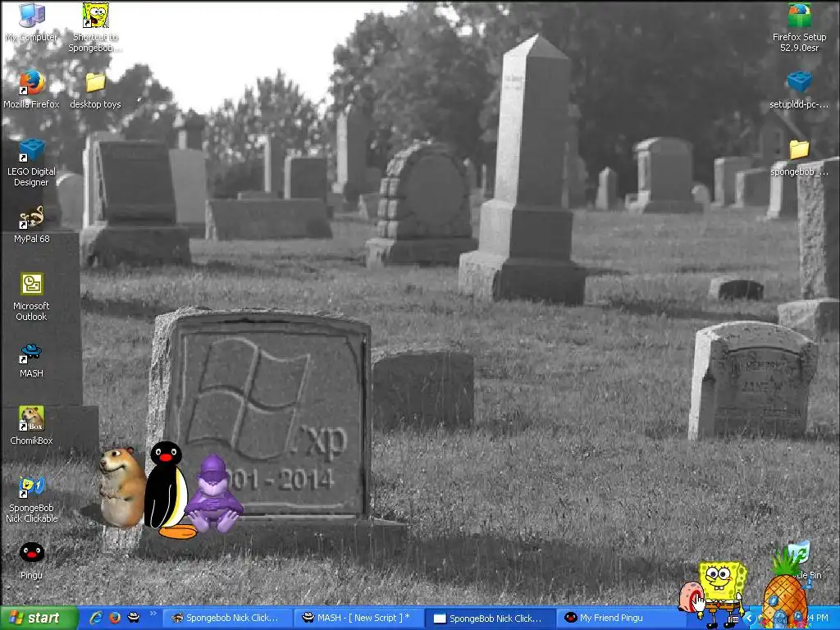The width and height of the screenshot is (840, 630).
Task: Open the Pingu desktop icon
Action: (32, 560)
